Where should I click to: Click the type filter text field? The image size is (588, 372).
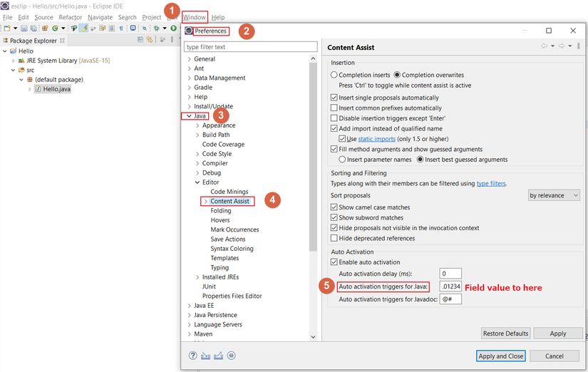250,47
